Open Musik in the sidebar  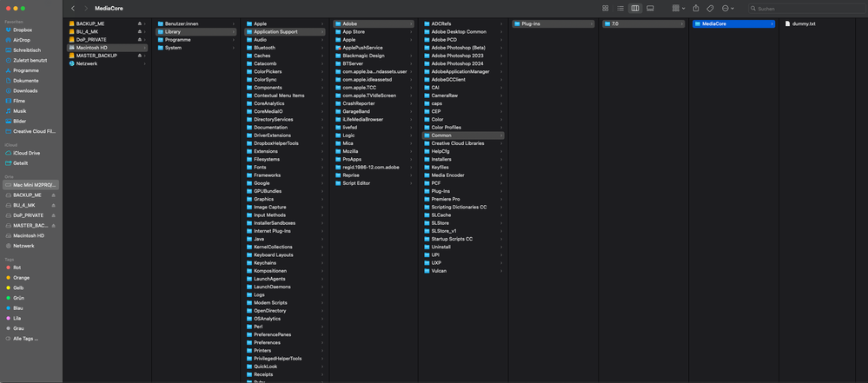tap(20, 110)
